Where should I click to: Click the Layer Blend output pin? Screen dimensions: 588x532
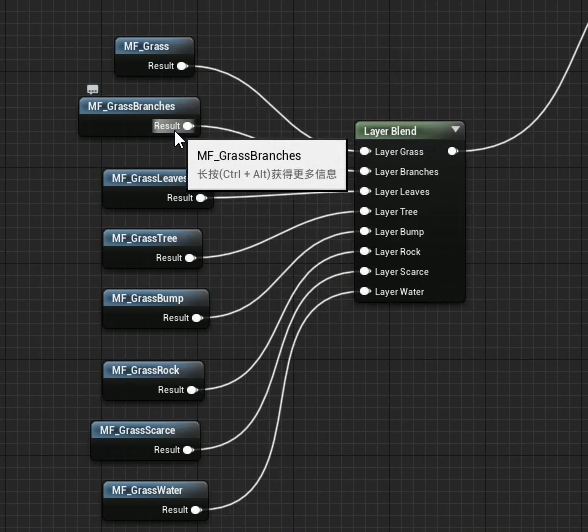point(453,151)
